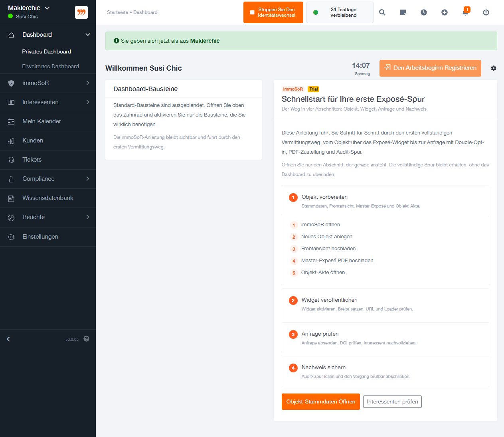Expand step 3 Anfrage prüfen section
Screen dimensions: 504x437
point(385,338)
